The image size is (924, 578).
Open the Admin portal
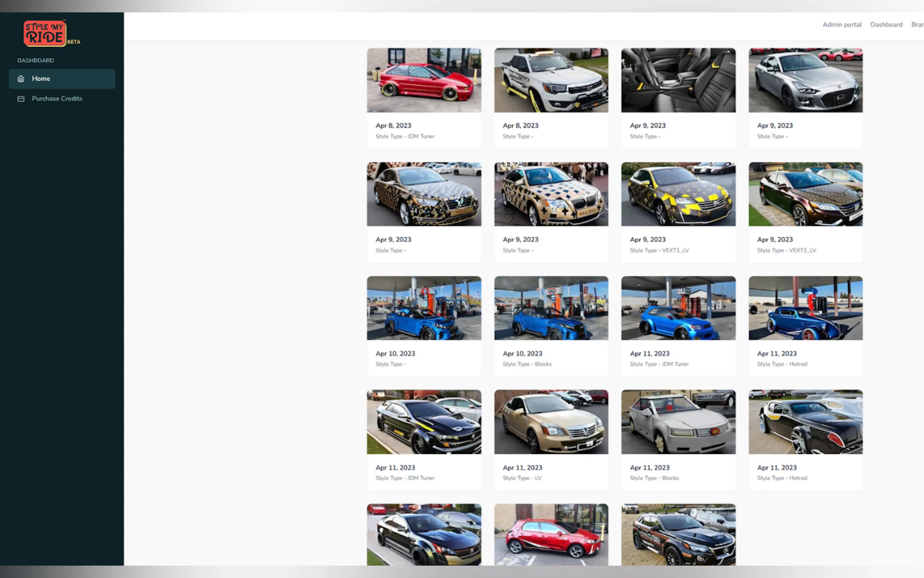pyautogui.click(x=841, y=24)
